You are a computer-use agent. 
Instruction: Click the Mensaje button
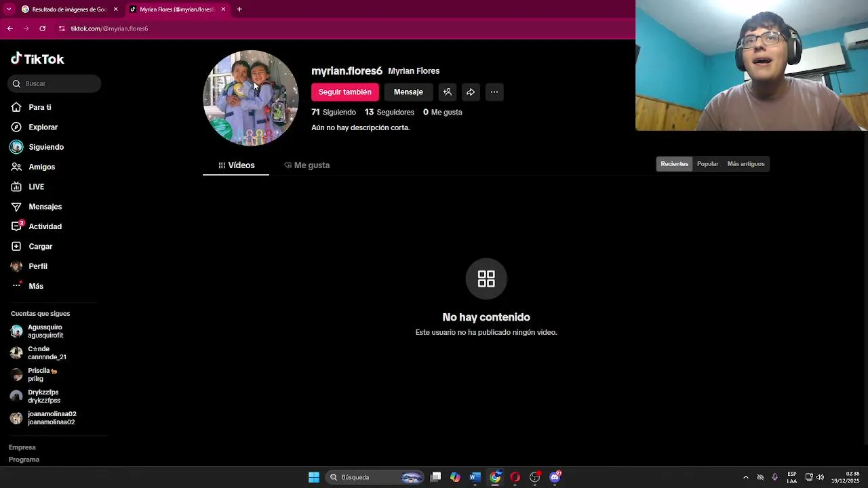click(408, 92)
